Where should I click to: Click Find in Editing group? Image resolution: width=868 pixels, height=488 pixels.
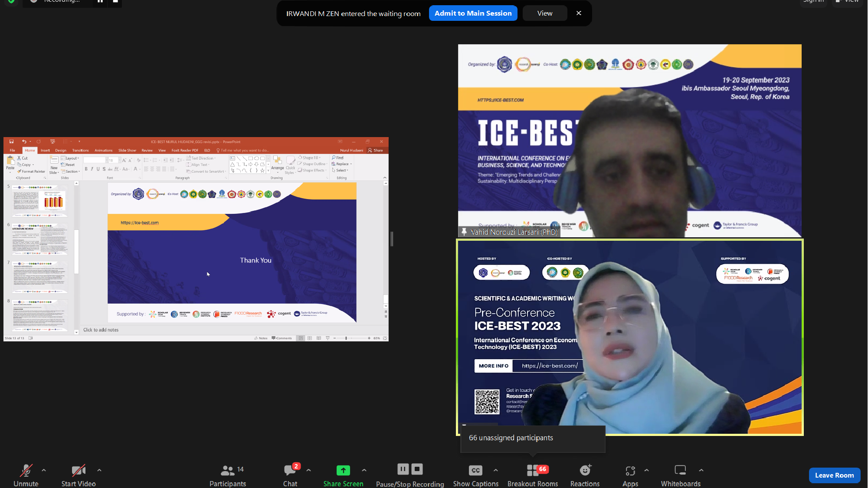click(x=337, y=158)
